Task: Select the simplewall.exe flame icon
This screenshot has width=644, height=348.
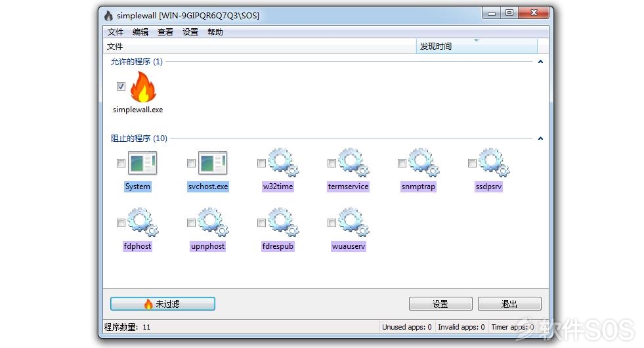Action: pyautogui.click(x=143, y=87)
